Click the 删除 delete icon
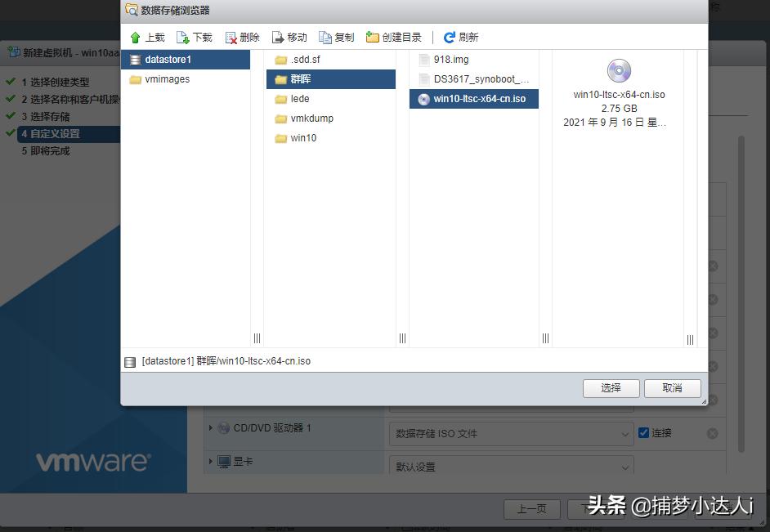This screenshot has width=770, height=532. click(231, 36)
